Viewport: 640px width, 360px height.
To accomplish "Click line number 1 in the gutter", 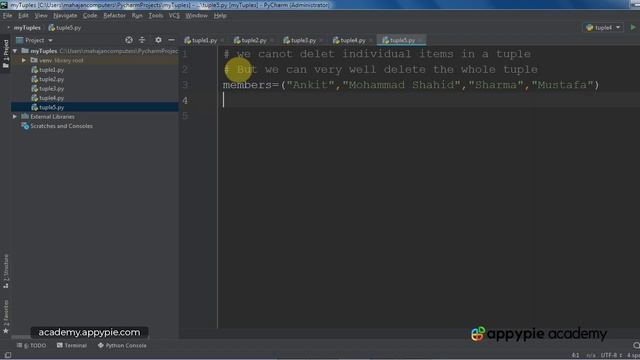I will point(185,54).
